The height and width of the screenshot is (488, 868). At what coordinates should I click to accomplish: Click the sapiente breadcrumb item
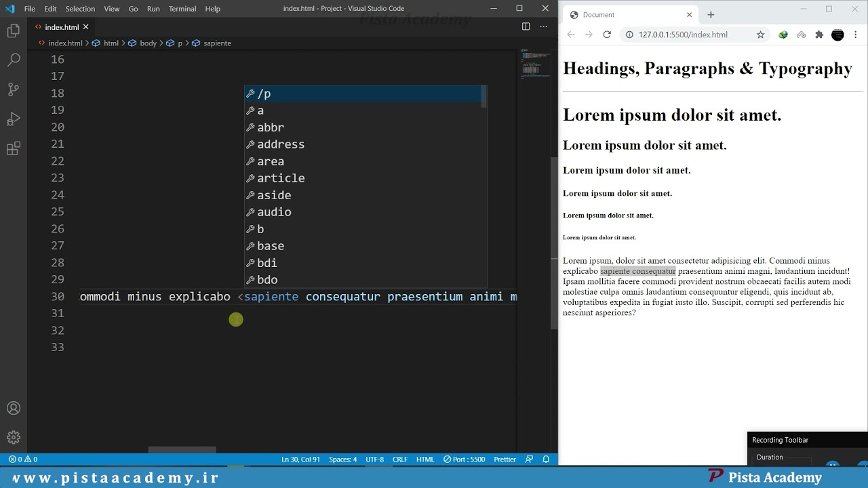pyautogui.click(x=212, y=43)
